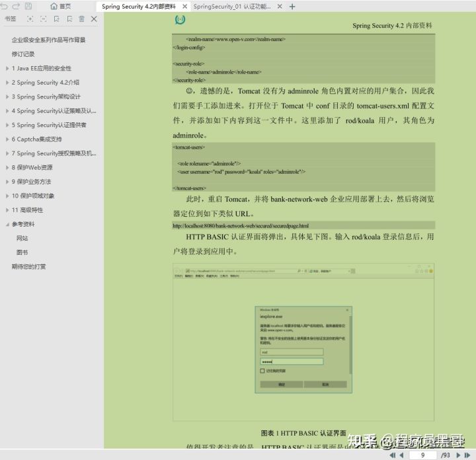Open the 网站 bookmark entry
The width and height of the screenshot is (476, 460).
pos(22,238)
